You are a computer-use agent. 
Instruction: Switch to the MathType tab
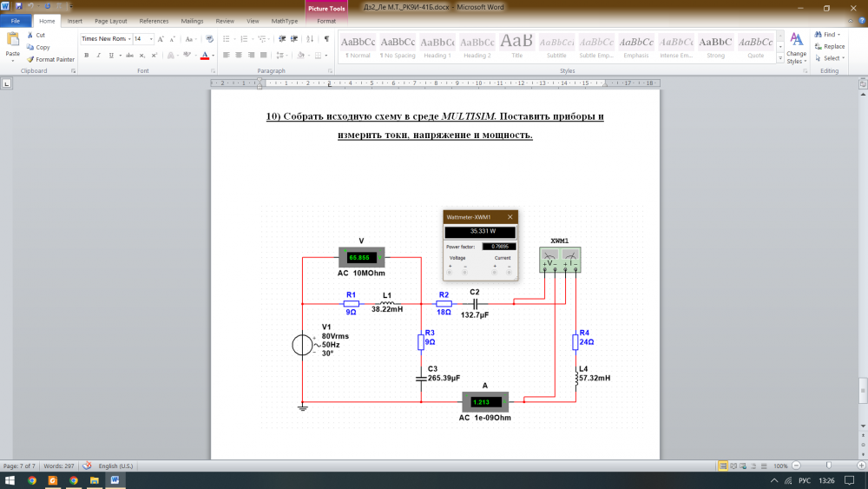point(284,20)
